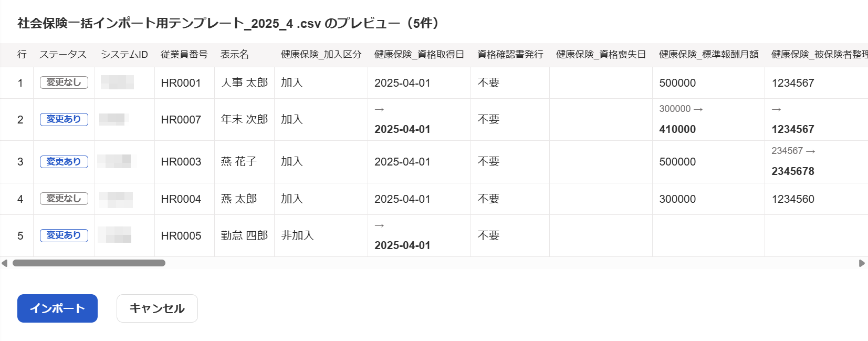868x341 pixels.
Task: Click the 健康保険_標準報酬月額 column header
Action: pos(708,55)
